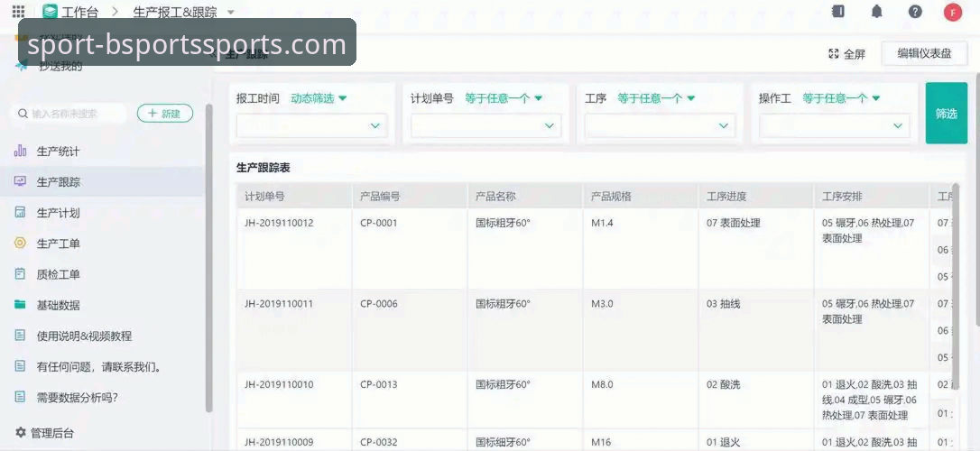This screenshot has height=451, width=980.
Task: Open 报工时间 动态筛选 condition dropdown
Action: coord(319,98)
